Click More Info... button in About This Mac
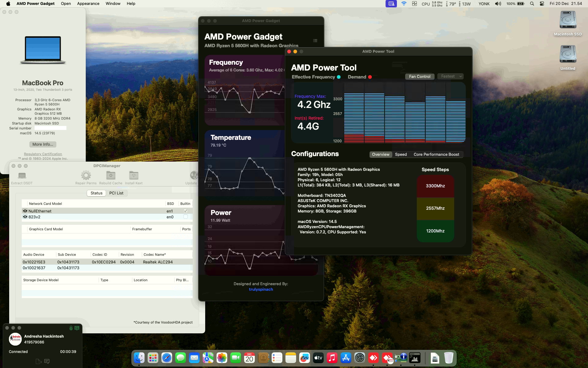Image resolution: width=588 pixels, height=368 pixels. click(43, 144)
